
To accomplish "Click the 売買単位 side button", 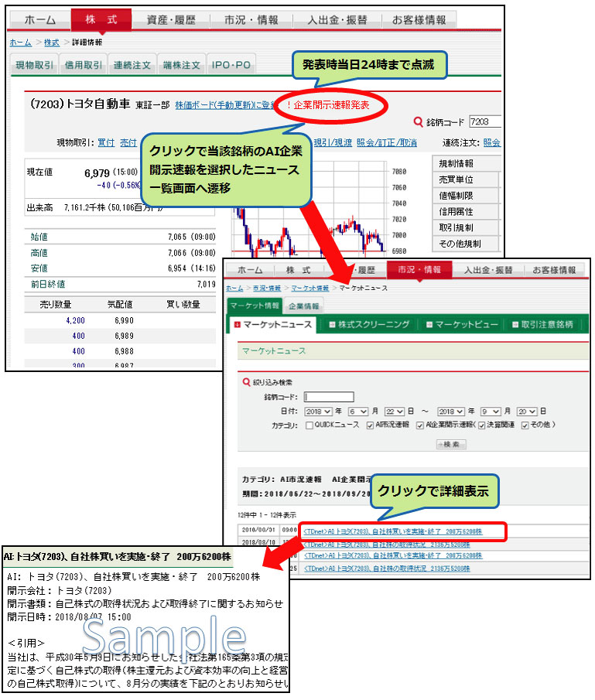I will [466, 179].
